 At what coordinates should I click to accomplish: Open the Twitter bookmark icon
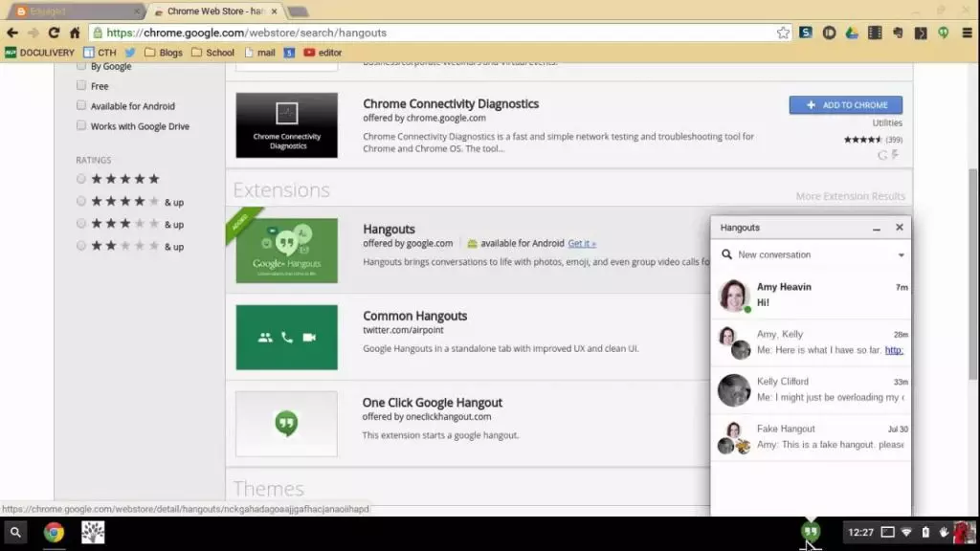coord(130,53)
